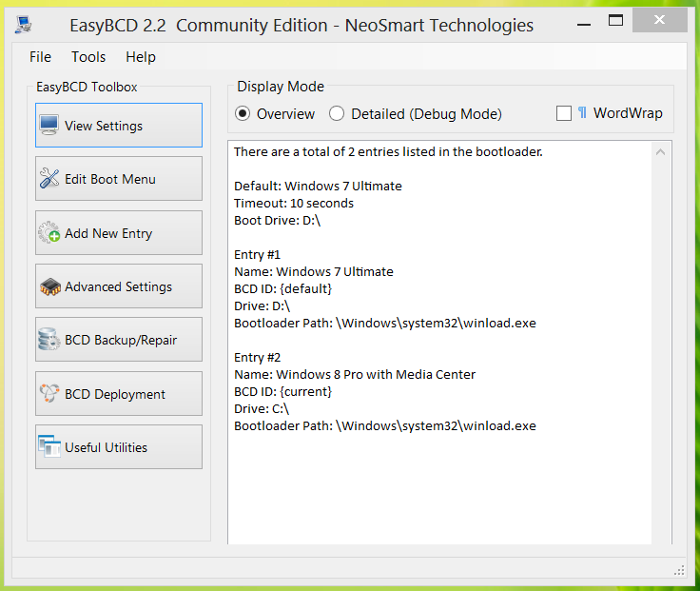Open the Help menu
700x591 pixels.
pos(141,57)
